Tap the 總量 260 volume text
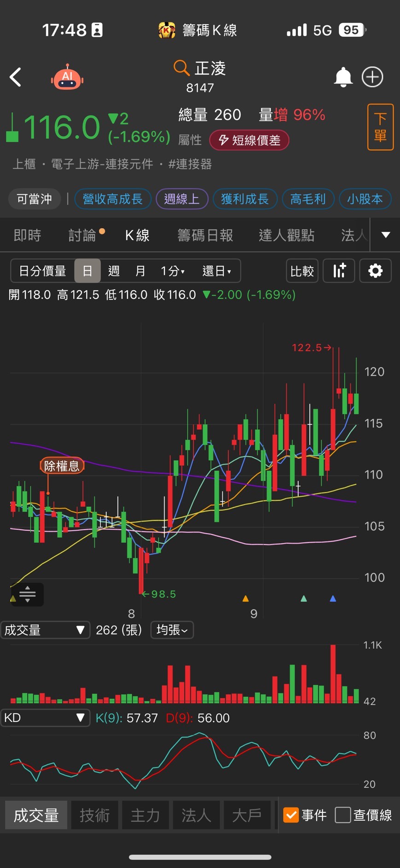 point(209,115)
